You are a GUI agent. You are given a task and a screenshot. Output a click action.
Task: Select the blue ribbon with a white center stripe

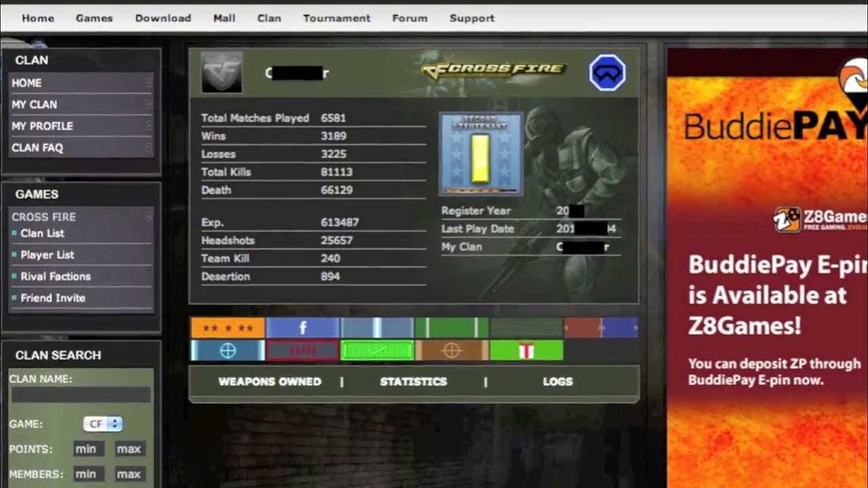pyautogui.click(x=377, y=328)
